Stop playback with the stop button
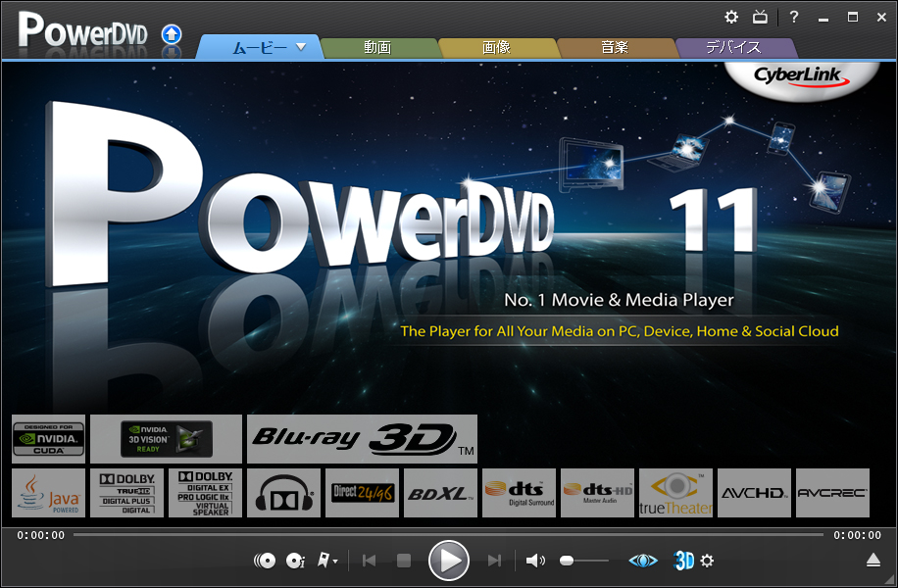The width and height of the screenshot is (898, 588). 403,560
